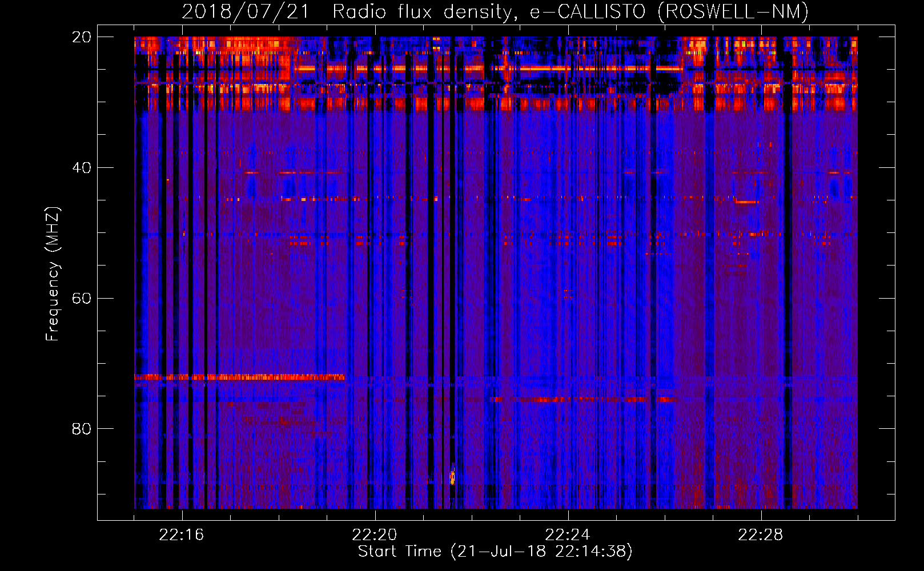Click the 'Start Time (21-Jul-18 22:14:38)' label
Screen dimensions: 924x571
495,552
